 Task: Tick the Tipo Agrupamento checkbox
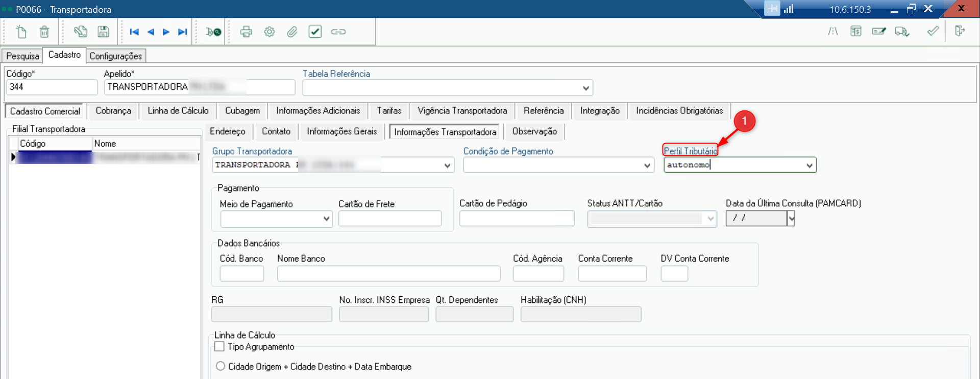219,347
